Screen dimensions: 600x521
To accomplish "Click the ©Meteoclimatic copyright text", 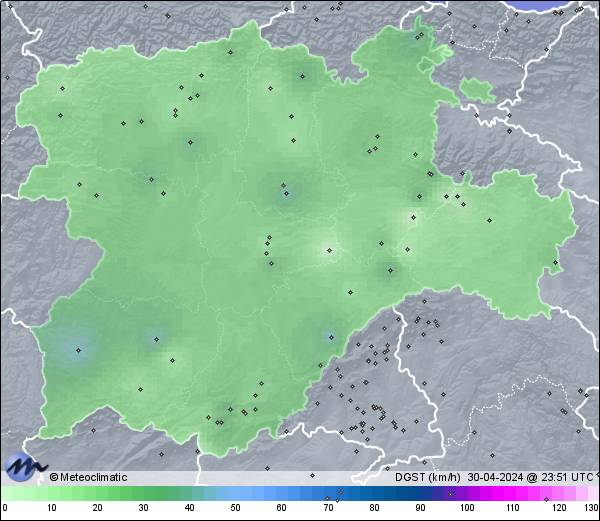I will click(x=88, y=477).
